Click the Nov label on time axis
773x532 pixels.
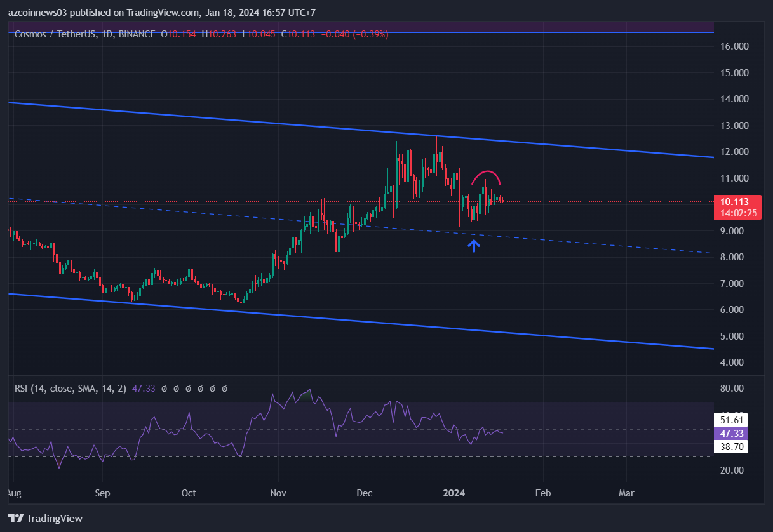278,493
